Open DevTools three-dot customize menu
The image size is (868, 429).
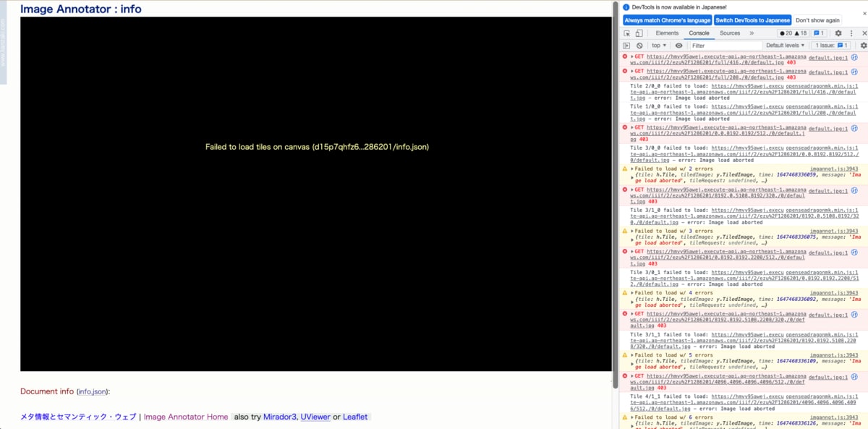(851, 33)
